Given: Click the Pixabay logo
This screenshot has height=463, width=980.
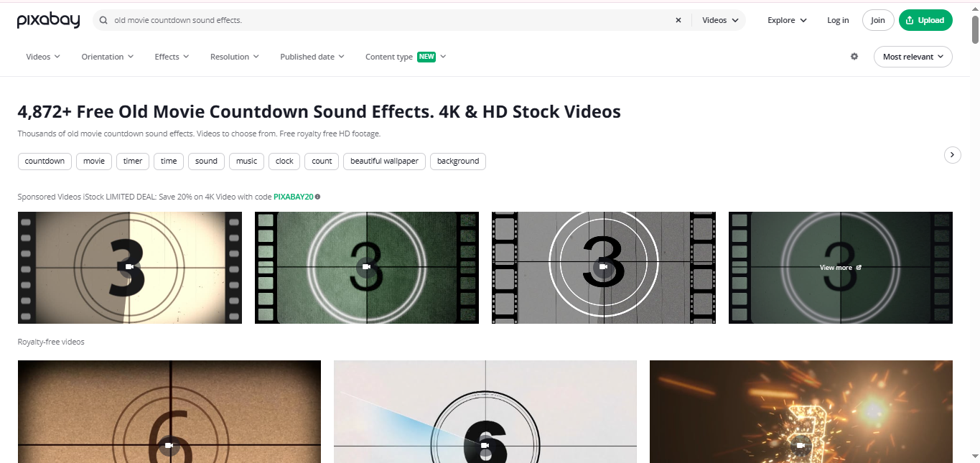Looking at the screenshot, I should tap(48, 20).
